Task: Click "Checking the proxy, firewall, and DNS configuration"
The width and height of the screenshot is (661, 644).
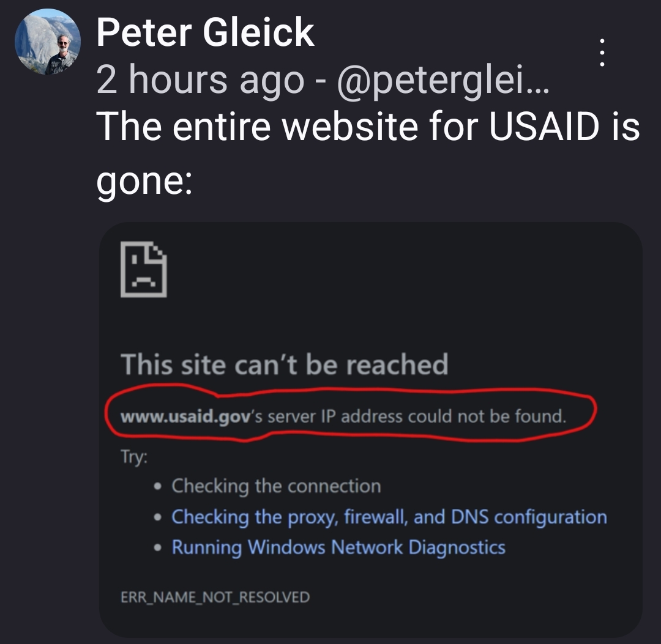Action: (389, 517)
